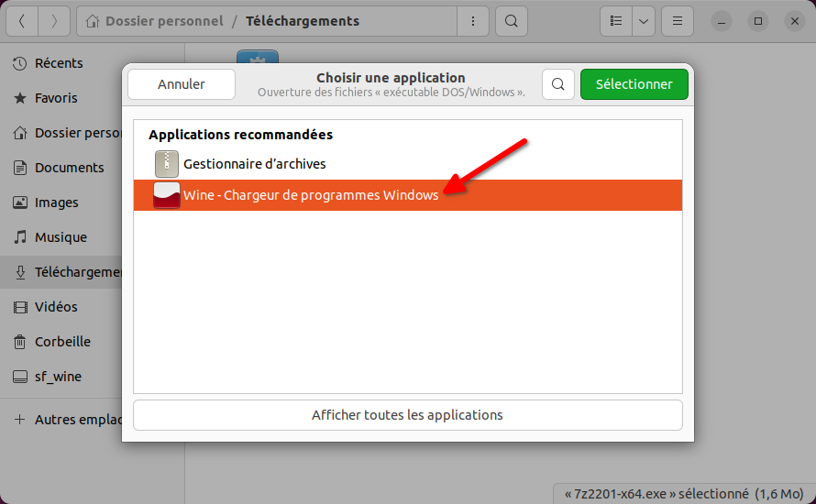The image size is (816, 504).
Task: Click Autres emplacements in the sidebar
Action: (x=61, y=420)
